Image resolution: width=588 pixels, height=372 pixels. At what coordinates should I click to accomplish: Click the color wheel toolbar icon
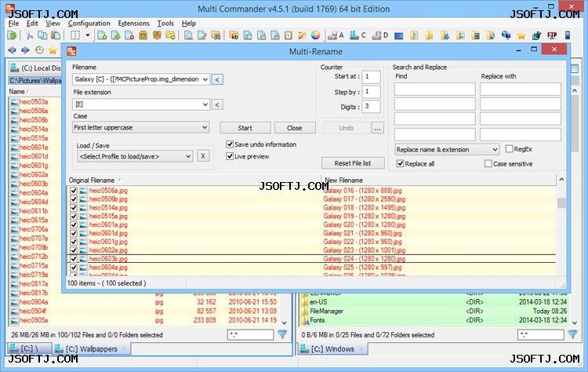[316, 35]
